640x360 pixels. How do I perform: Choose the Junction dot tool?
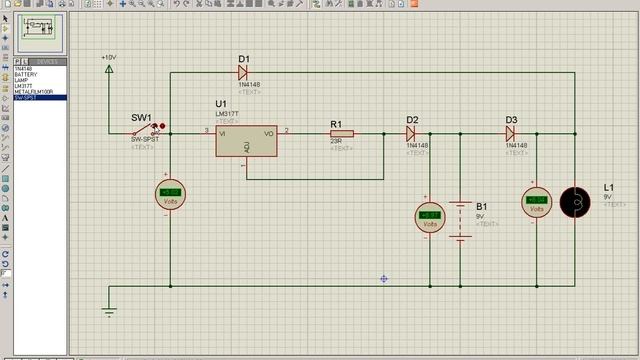click(x=5, y=38)
